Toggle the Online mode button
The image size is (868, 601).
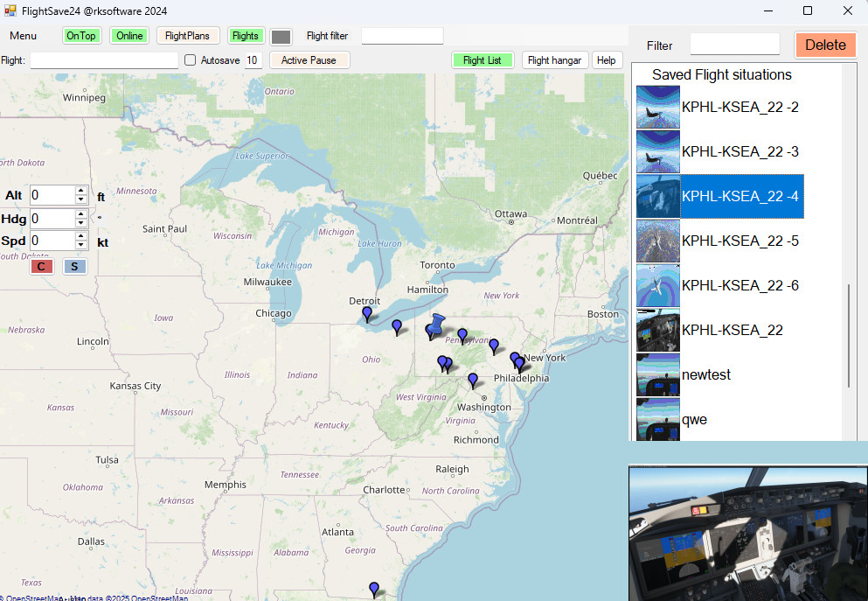pyautogui.click(x=129, y=36)
